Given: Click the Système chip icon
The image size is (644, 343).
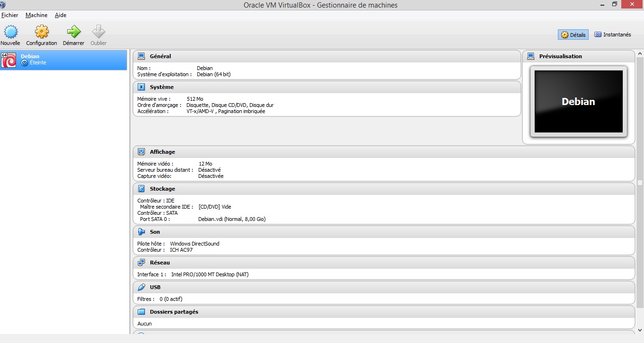Looking at the screenshot, I should click(141, 87).
